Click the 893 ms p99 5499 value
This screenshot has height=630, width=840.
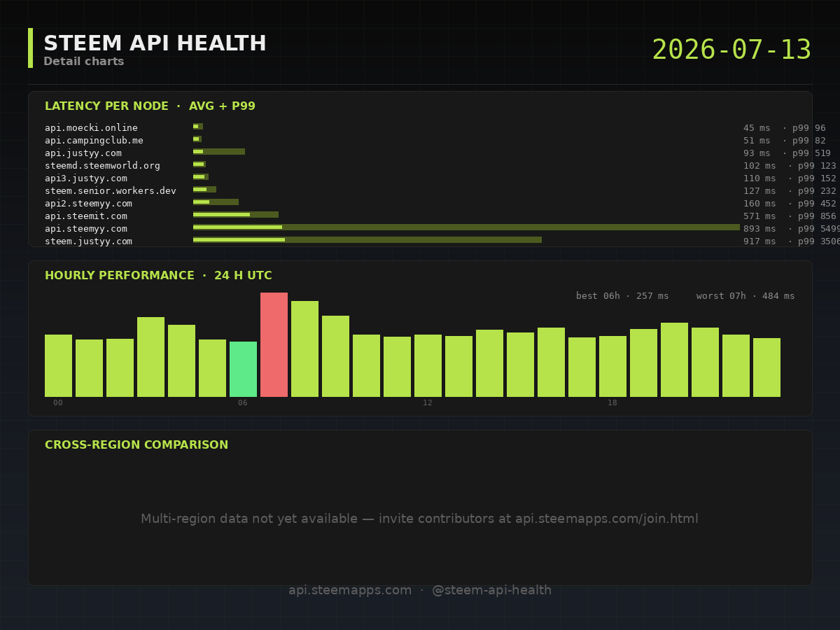pos(792,229)
